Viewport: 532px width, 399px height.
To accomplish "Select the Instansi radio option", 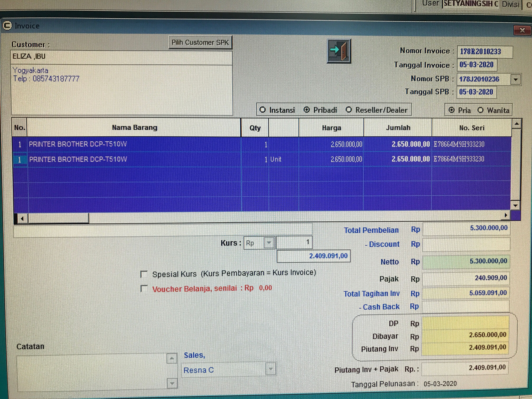I will 263,110.
